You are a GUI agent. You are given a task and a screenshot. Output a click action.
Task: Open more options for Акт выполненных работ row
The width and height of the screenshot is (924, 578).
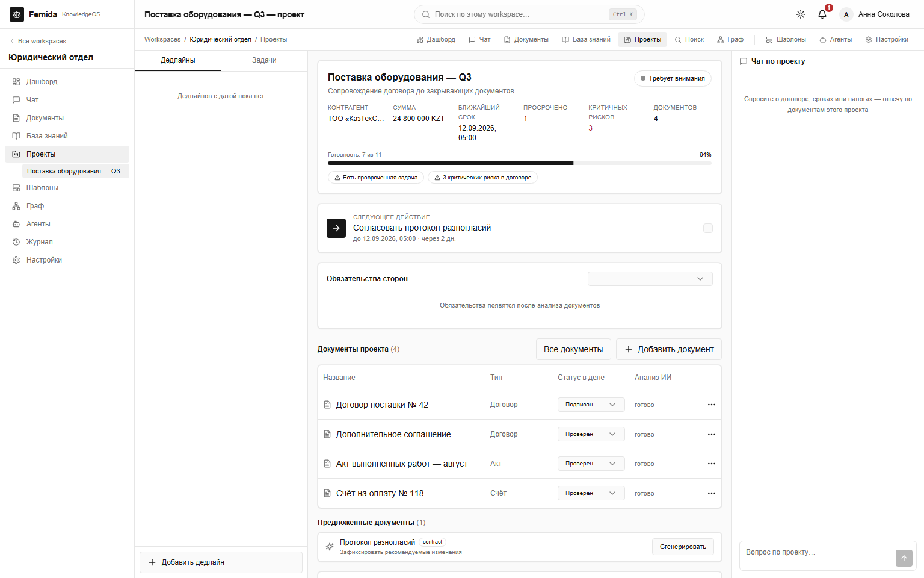tap(712, 464)
